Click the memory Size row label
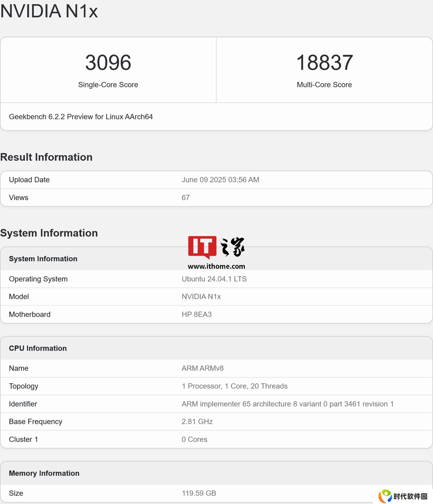The image size is (433, 504). pos(16,493)
